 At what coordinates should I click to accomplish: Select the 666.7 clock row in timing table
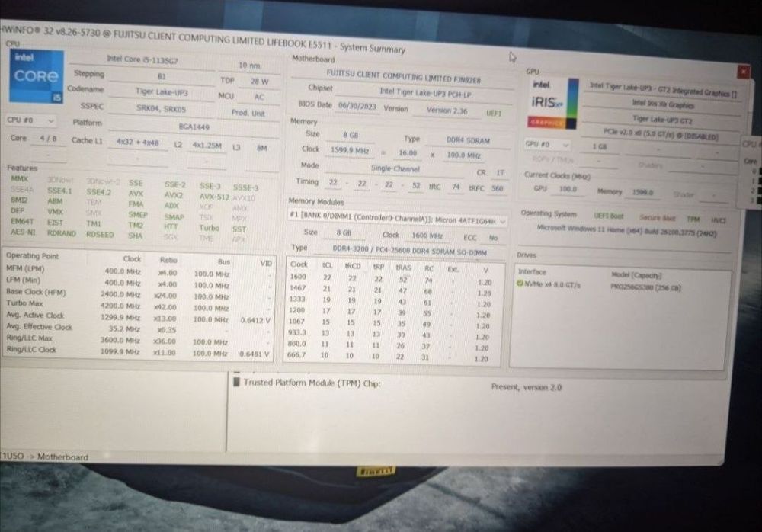point(392,357)
